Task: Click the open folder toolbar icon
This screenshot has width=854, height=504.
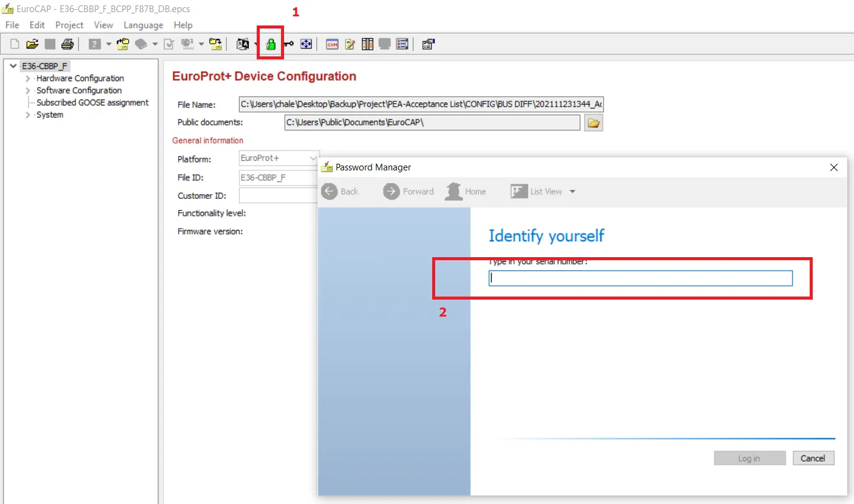Action: pos(32,44)
